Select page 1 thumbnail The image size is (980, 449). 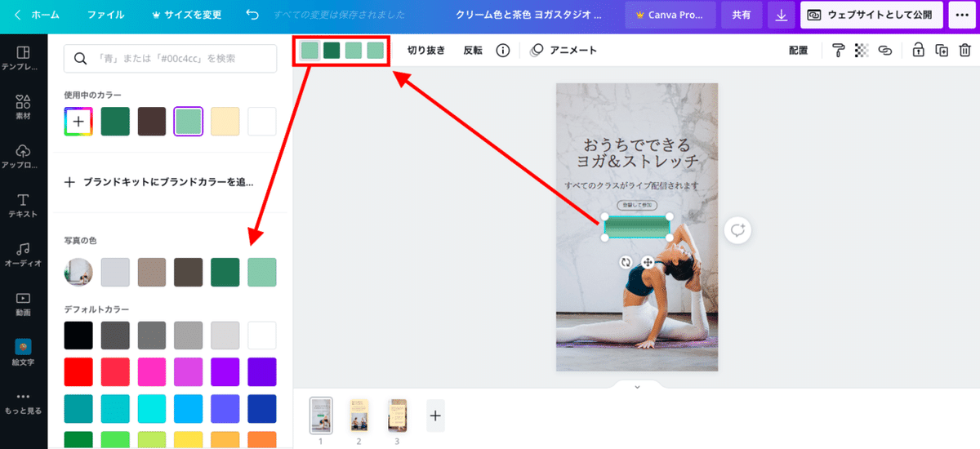click(x=321, y=416)
